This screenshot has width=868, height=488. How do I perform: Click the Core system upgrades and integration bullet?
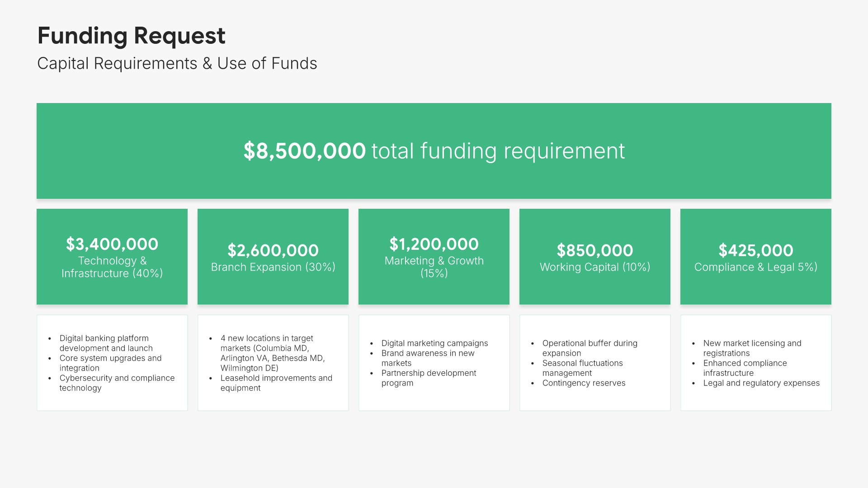click(110, 363)
